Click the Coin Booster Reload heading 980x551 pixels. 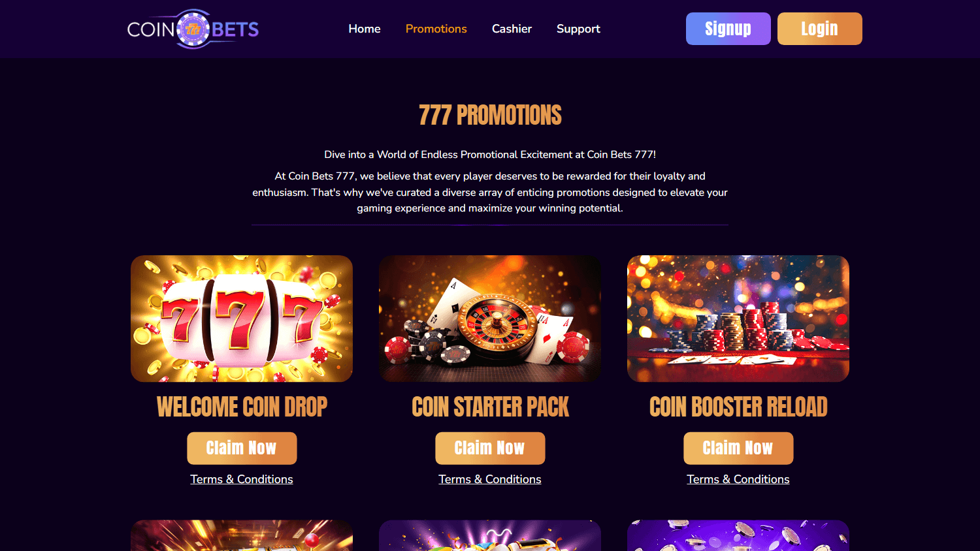click(738, 407)
